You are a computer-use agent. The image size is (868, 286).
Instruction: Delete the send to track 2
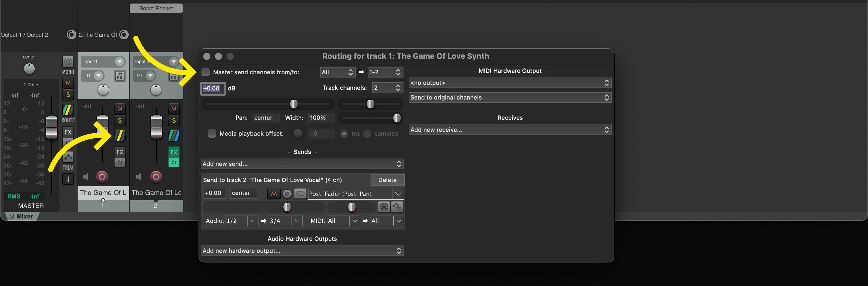pos(387,180)
